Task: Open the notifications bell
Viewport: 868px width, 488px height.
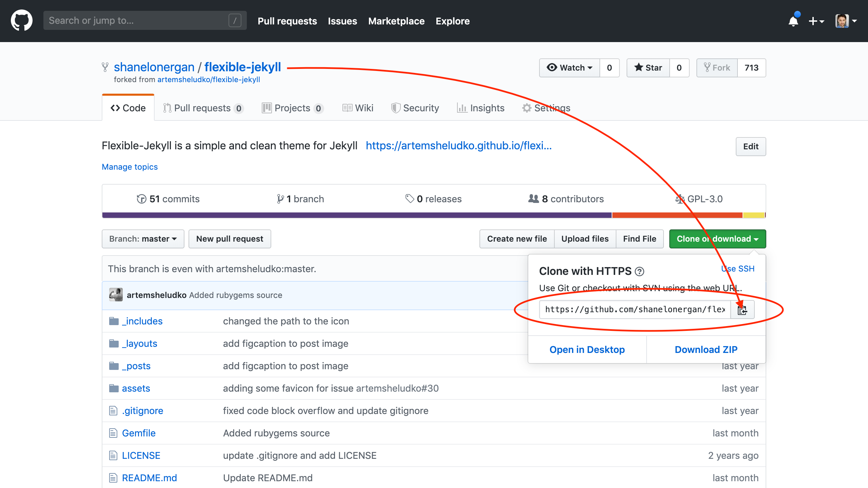Action: (793, 21)
